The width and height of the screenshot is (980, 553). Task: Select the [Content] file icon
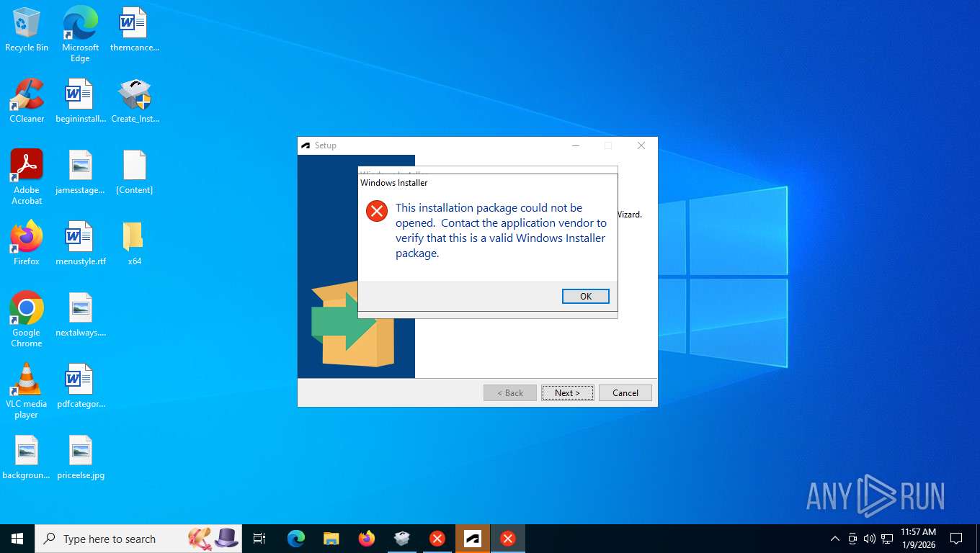(x=135, y=173)
